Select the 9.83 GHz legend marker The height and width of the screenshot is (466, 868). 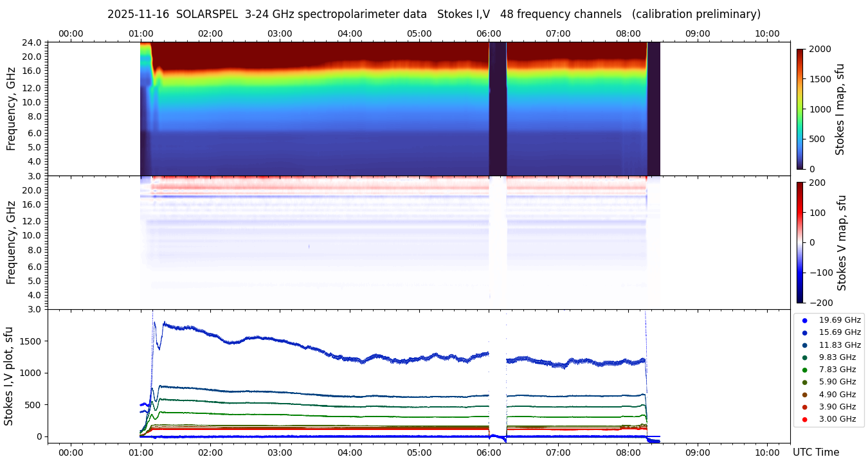[x=804, y=357]
